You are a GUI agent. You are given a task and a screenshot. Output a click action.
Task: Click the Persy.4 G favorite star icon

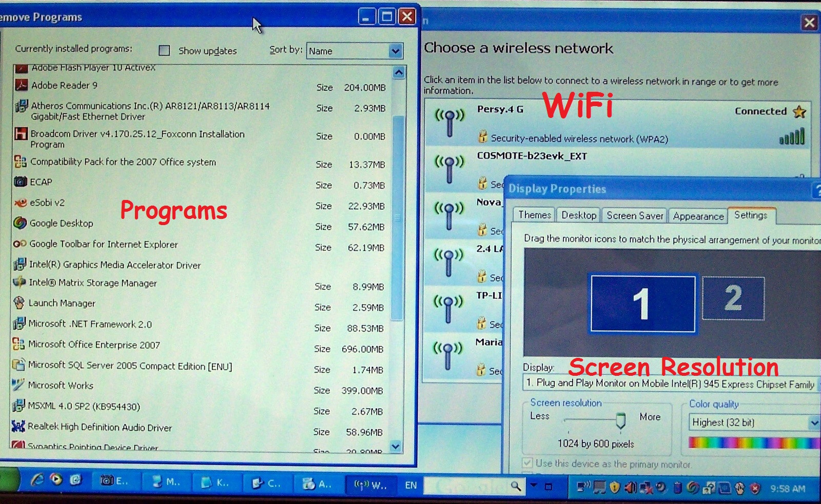(x=799, y=111)
